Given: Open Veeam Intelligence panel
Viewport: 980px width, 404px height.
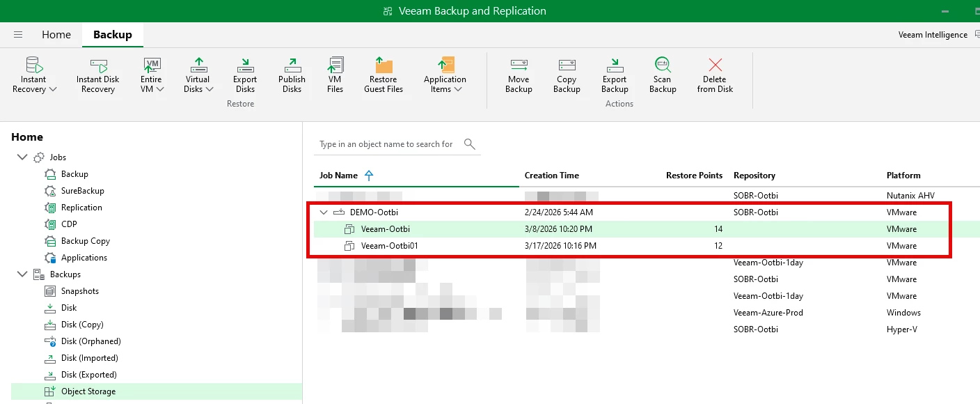Looking at the screenshot, I should [x=933, y=35].
